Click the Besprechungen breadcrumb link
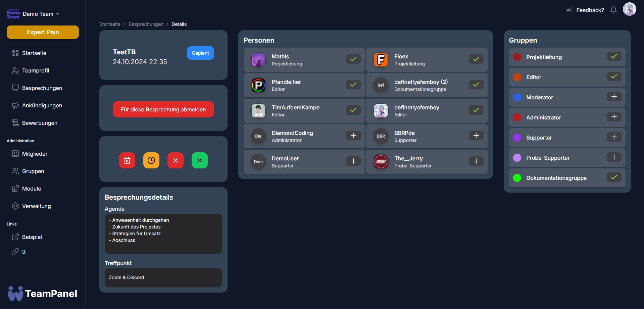 click(146, 24)
